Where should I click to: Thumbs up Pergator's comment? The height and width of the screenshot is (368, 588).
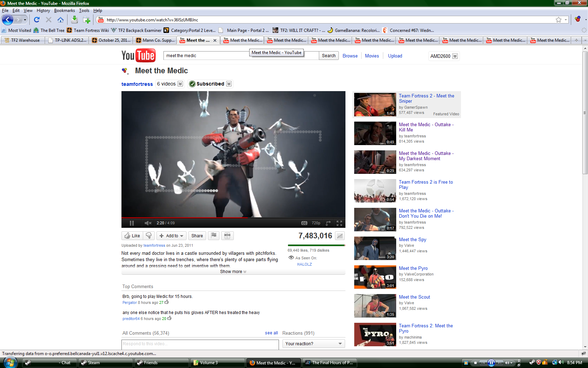point(167,302)
